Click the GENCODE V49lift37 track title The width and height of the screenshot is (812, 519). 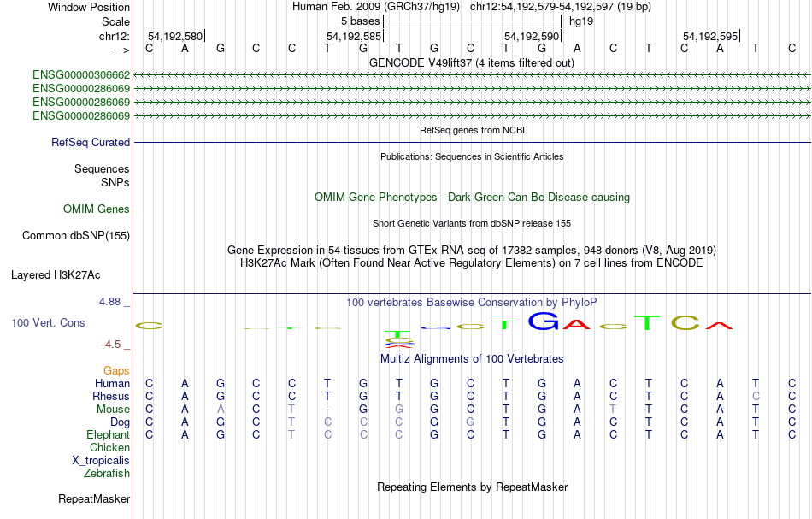coord(472,63)
